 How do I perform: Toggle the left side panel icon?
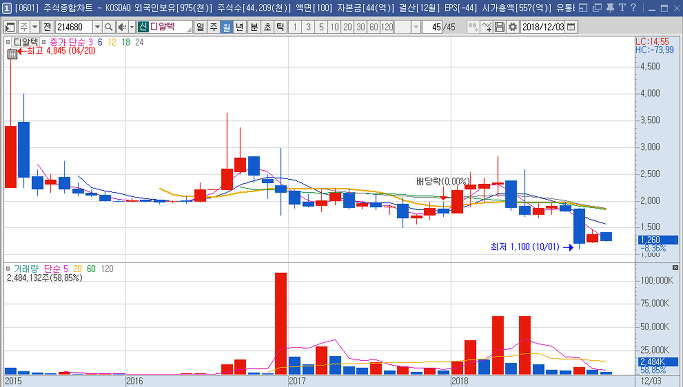pyautogui.click(x=10, y=27)
